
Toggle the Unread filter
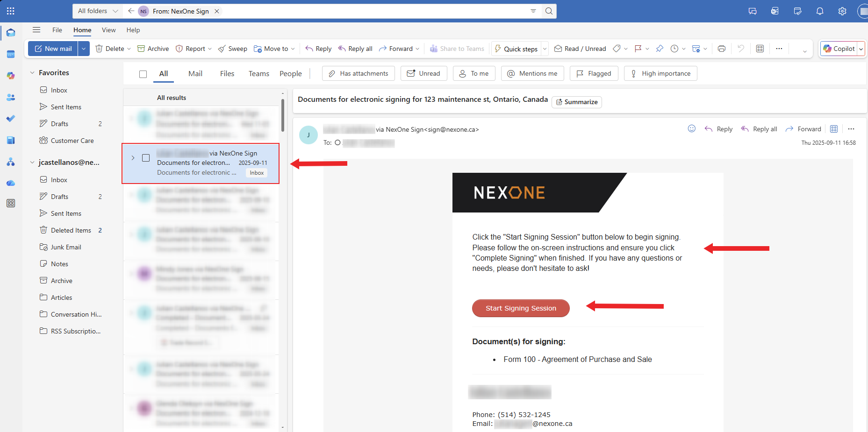point(423,73)
